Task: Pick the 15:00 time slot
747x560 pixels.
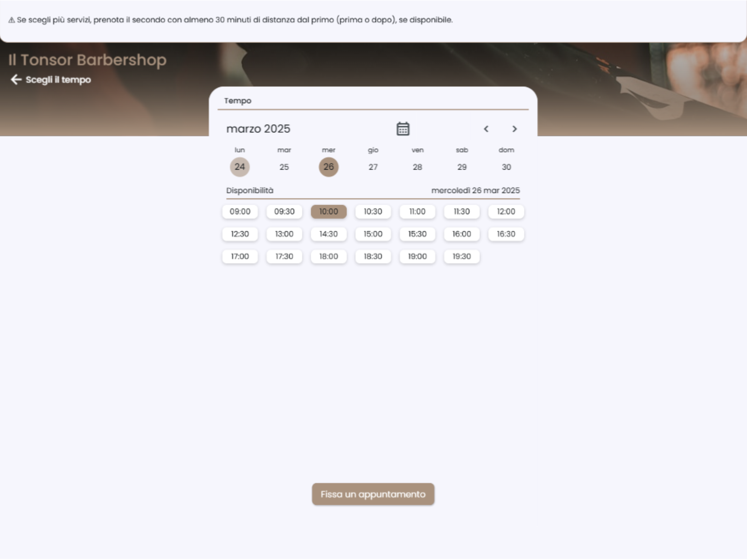Action: 373,234
